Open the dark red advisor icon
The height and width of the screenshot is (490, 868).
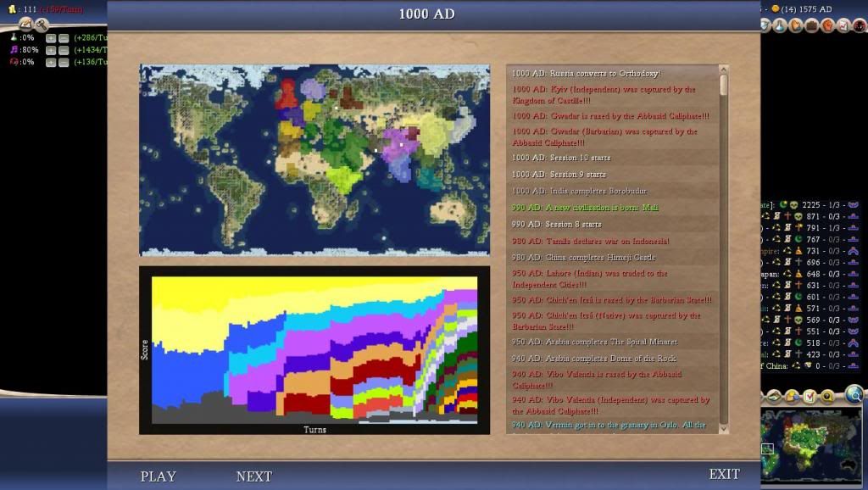[860, 25]
